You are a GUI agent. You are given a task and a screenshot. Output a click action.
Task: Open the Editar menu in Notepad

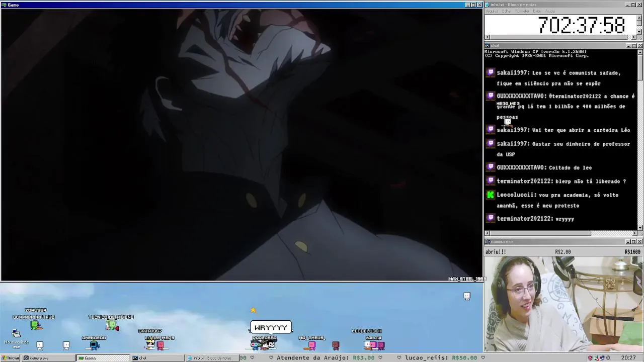[x=507, y=11]
